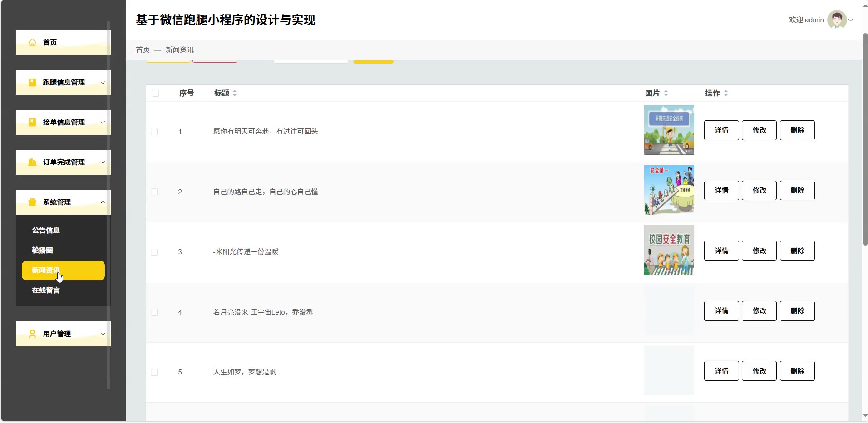This screenshot has width=868, height=423.
Task: Collapse the 系统管理 submenu chevron
Action: [103, 202]
